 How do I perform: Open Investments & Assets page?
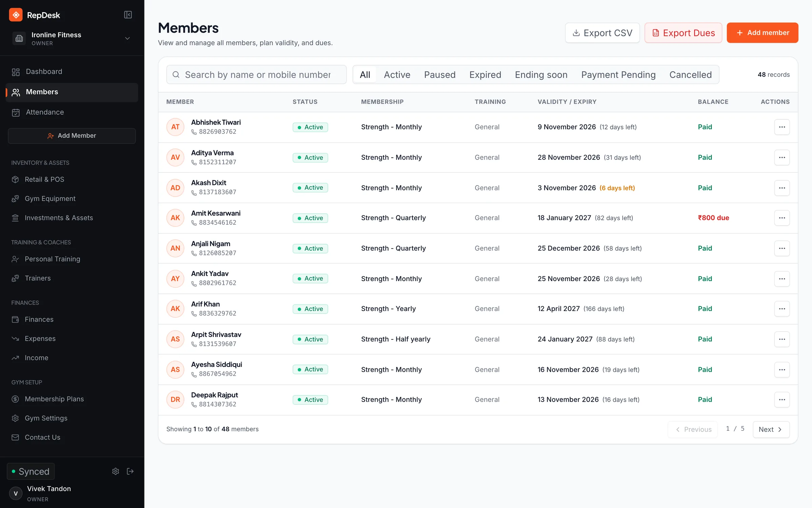click(x=72, y=218)
